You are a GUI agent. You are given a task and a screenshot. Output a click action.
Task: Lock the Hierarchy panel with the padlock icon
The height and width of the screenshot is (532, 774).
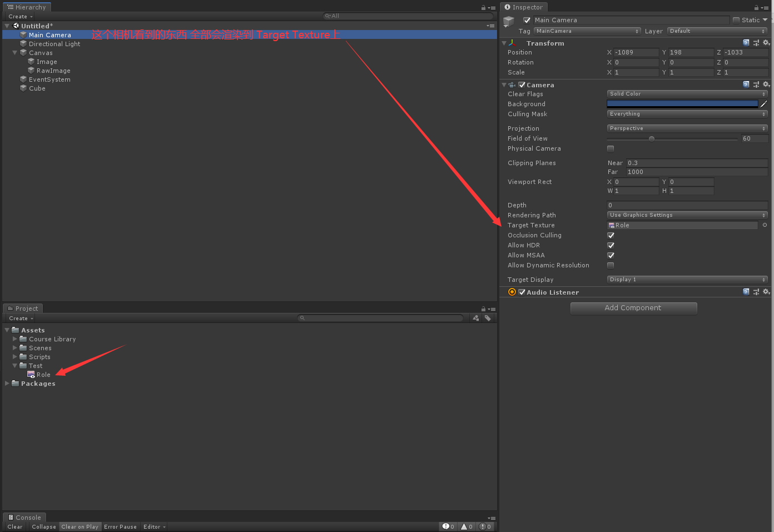pyautogui.click(x=483, y=8)
